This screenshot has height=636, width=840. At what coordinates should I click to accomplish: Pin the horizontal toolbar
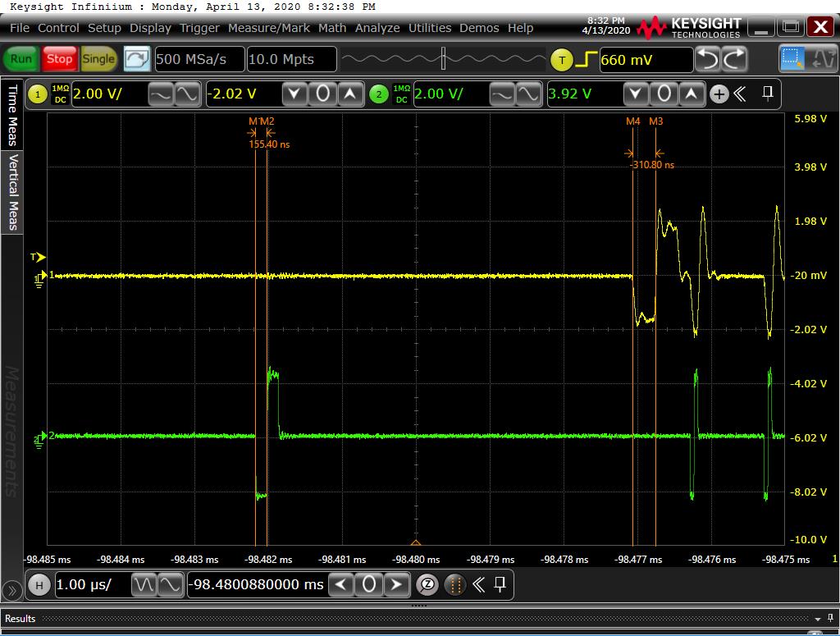[500, 585]
